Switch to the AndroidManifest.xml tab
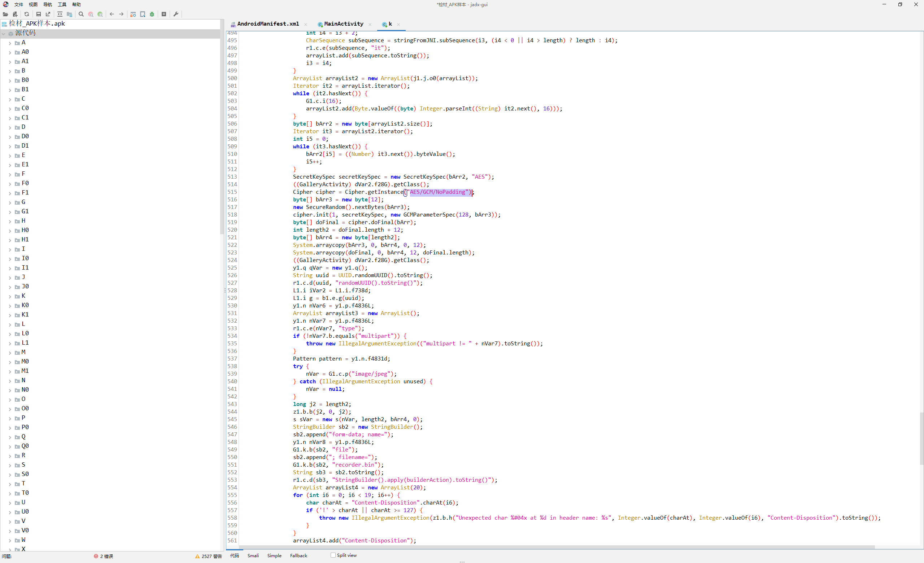924x563 pixels. 268,24
